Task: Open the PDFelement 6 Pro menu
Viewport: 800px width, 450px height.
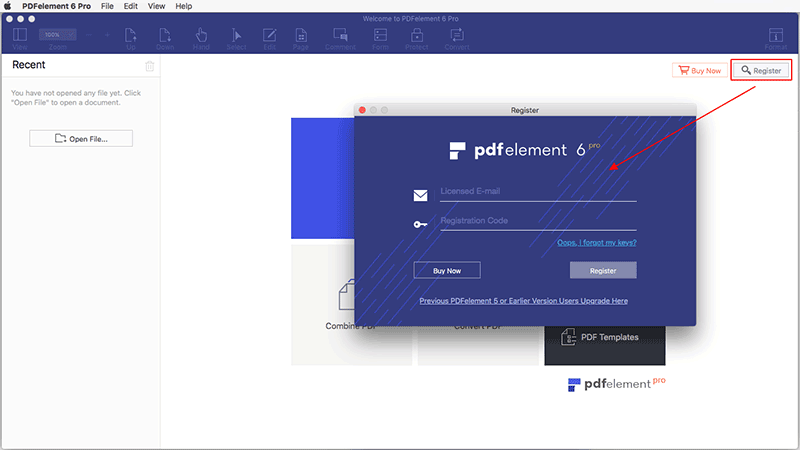Action: (x=56, y=6)
